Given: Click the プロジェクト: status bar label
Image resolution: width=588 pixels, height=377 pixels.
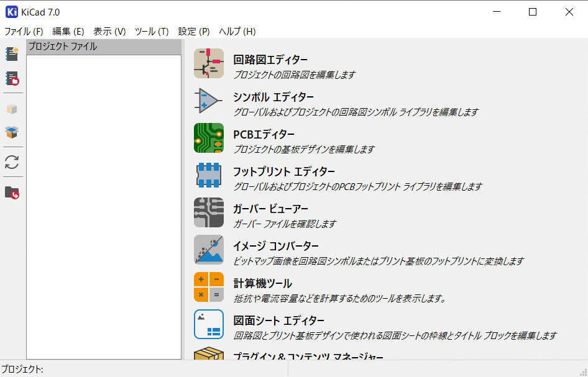Looking at the screenshot, I should [22, 370].
